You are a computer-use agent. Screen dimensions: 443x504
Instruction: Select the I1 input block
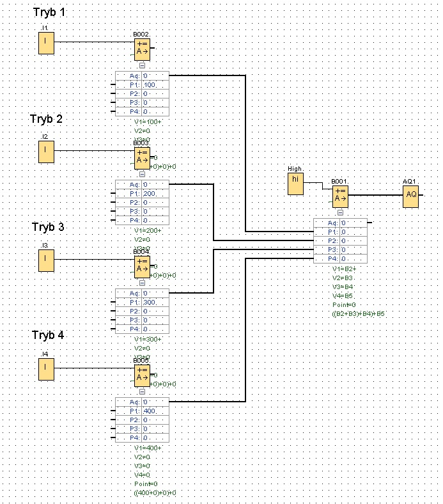(x=46, y=43)
